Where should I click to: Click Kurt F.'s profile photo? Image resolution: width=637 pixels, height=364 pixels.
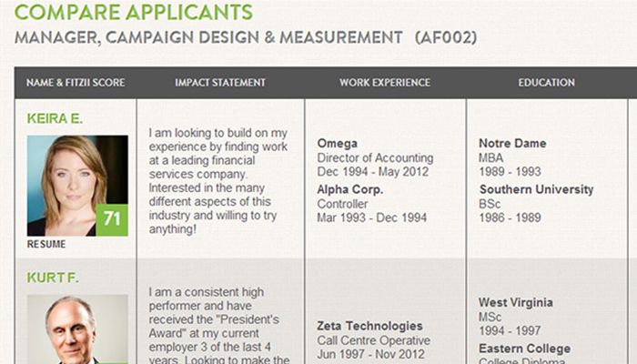click(76, 329)
